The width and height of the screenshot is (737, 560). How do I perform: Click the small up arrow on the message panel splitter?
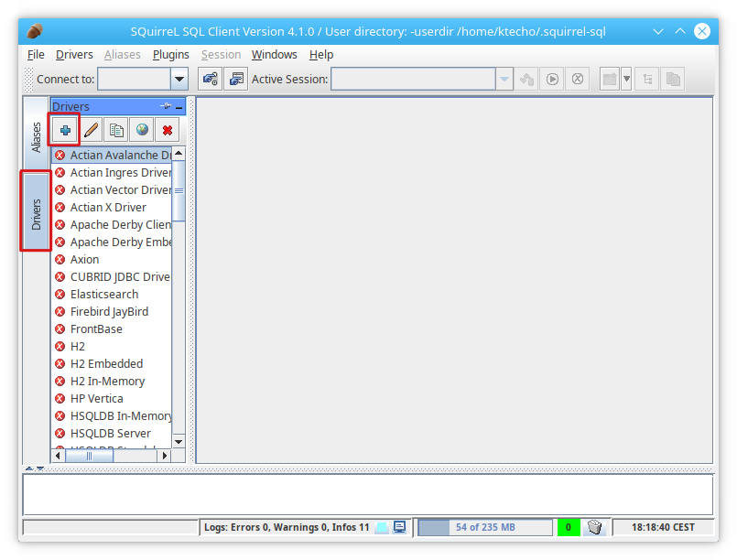point(29,468)
